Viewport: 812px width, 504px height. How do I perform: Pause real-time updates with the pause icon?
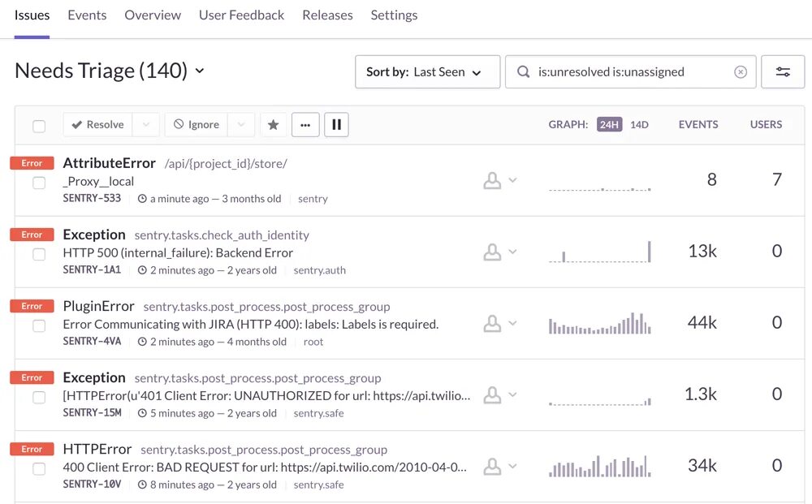pyautogui.click(x=336, y=125)
